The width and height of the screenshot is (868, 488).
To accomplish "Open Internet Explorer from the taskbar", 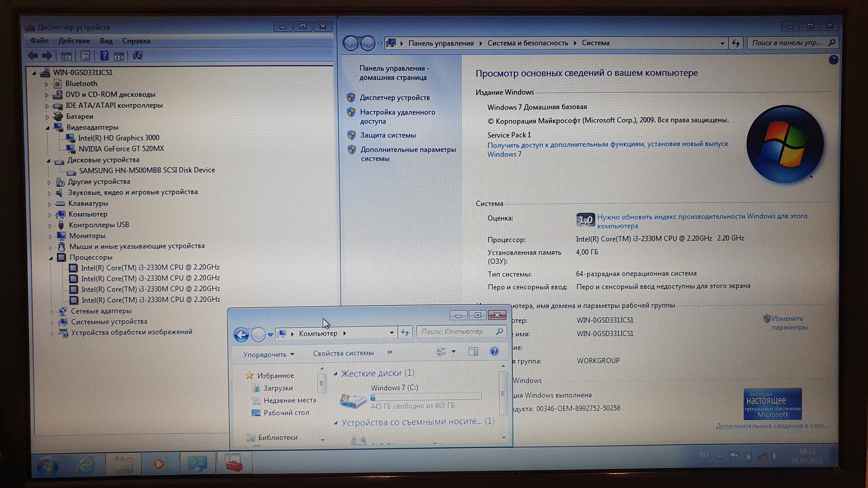I will click(x=86, y=465).
